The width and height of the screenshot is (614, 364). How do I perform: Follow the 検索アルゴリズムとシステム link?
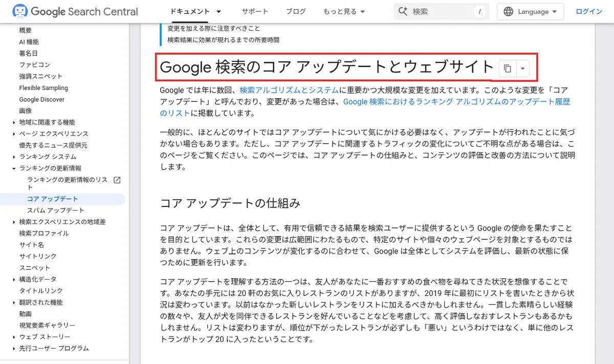click(x=289, y=90)
